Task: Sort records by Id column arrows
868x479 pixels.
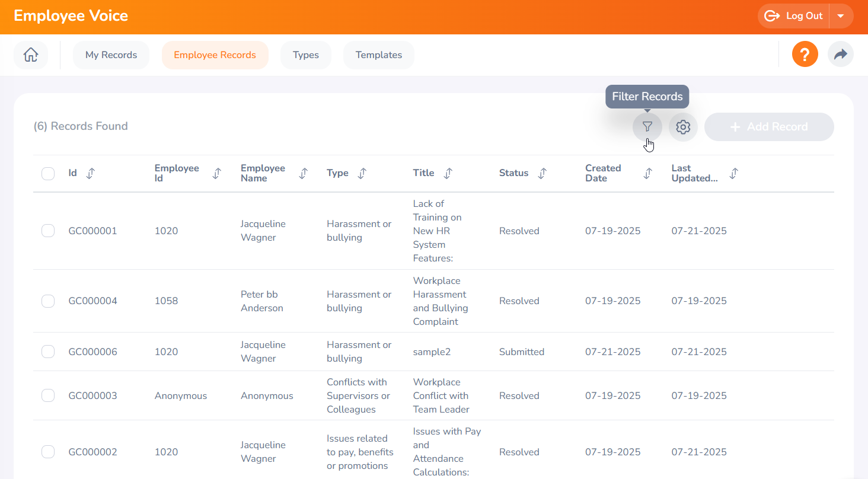Action: (90, 173)
